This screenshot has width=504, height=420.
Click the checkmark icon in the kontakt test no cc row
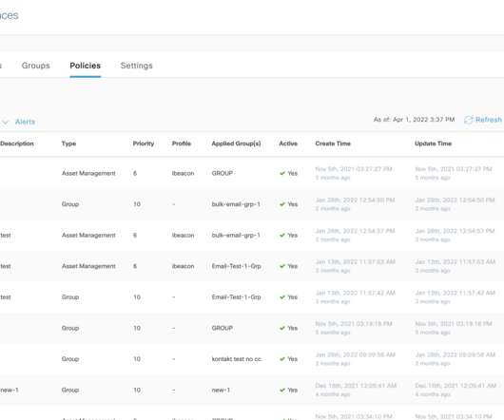tap(282, 359)
